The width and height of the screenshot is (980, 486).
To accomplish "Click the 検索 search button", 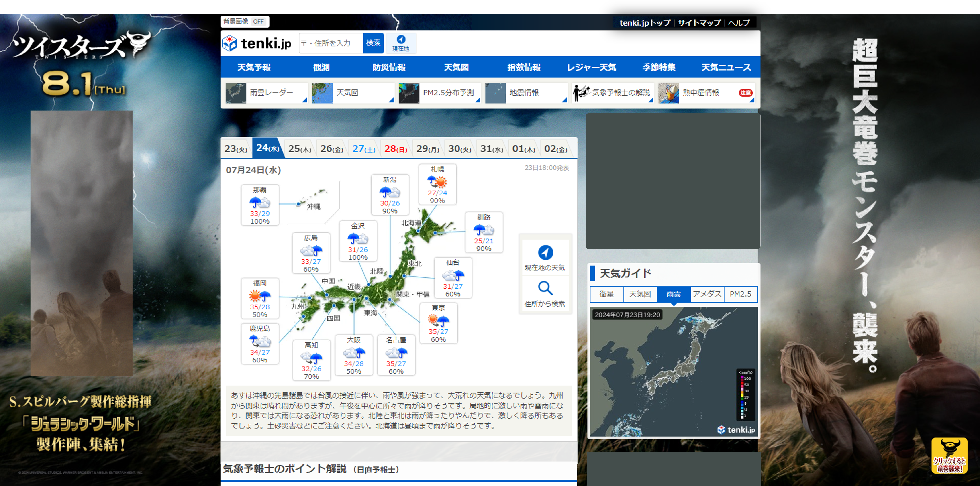I will click(373, 43).
